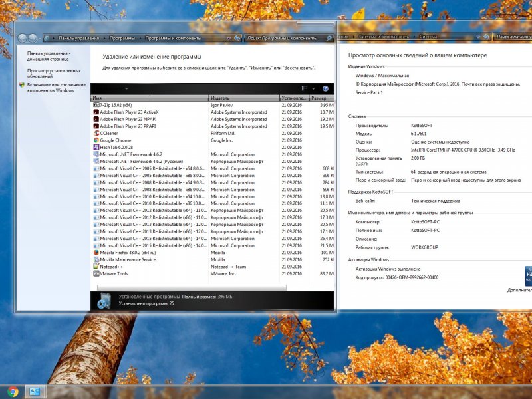This screenshot has height=399, width=532.
Task: Select the Adobe Flash Player 23 ActiveX icon
Action: pyautogui.click(x=96, y=112)
